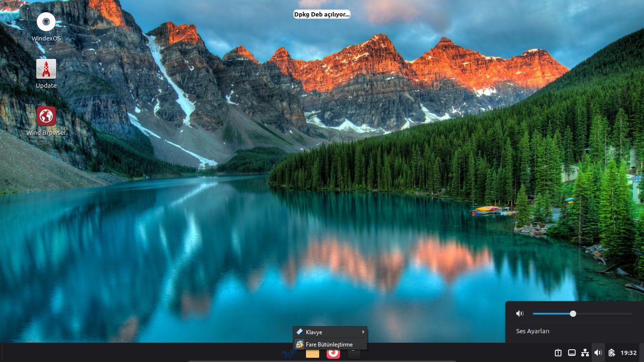Open the Wind Browser desktop shortcut

46,116
